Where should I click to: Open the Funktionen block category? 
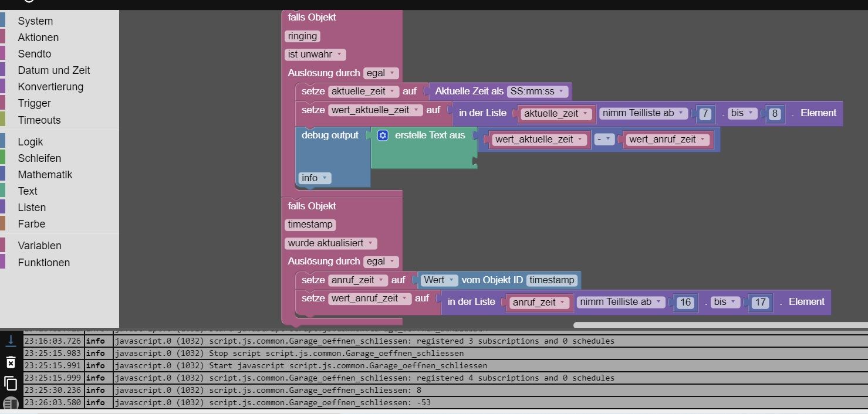pyautogui.click(x=44, y=263)
